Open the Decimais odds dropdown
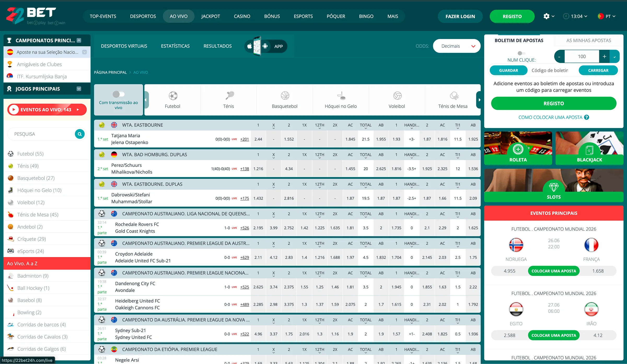627x364 pixels. tap(457, 46)
